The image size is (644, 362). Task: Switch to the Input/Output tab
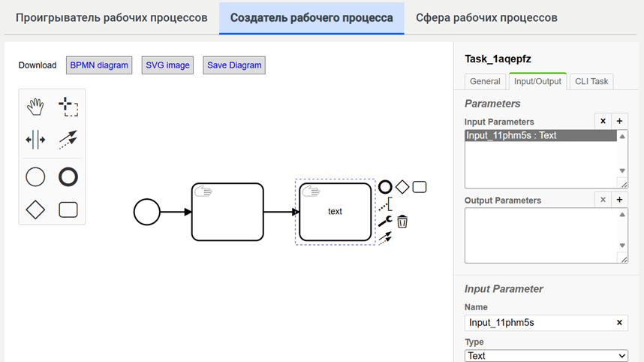point(537,81)
